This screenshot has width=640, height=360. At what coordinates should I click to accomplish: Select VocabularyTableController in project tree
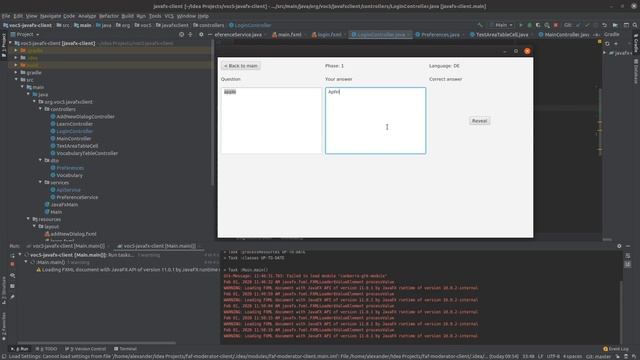87,153
